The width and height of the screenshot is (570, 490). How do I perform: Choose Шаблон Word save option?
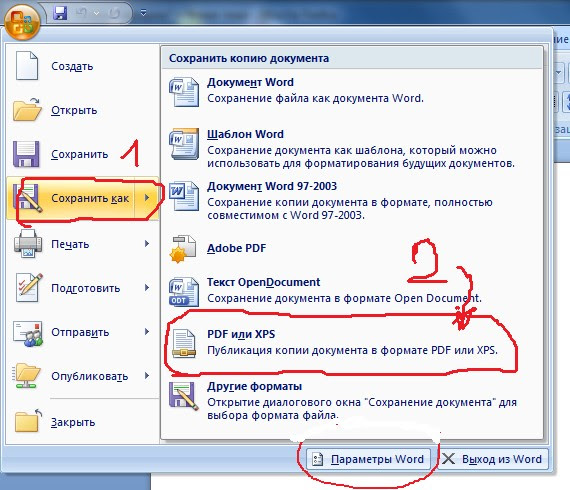pos(352,148)
